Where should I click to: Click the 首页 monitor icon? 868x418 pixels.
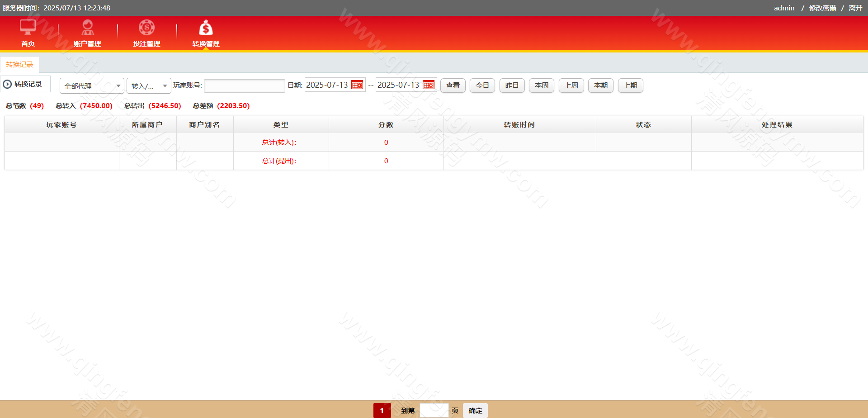click(x=28, y=28)
